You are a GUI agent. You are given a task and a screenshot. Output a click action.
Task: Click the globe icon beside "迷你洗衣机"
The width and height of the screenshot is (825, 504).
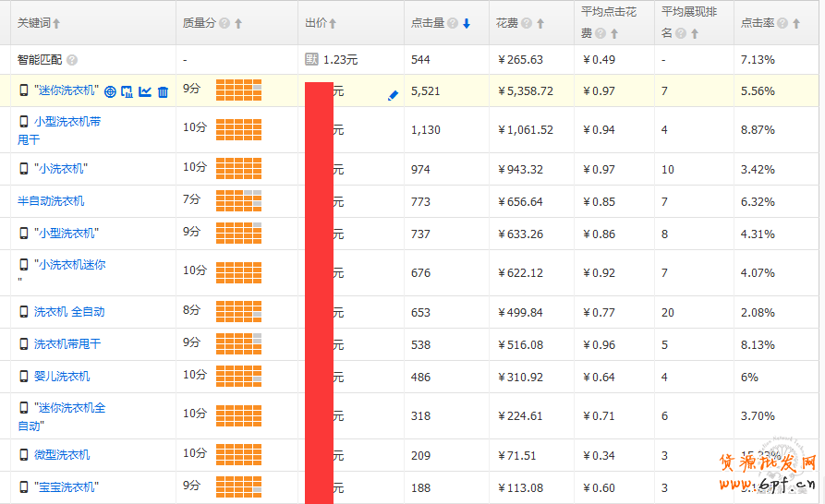[x=110, y=91]
